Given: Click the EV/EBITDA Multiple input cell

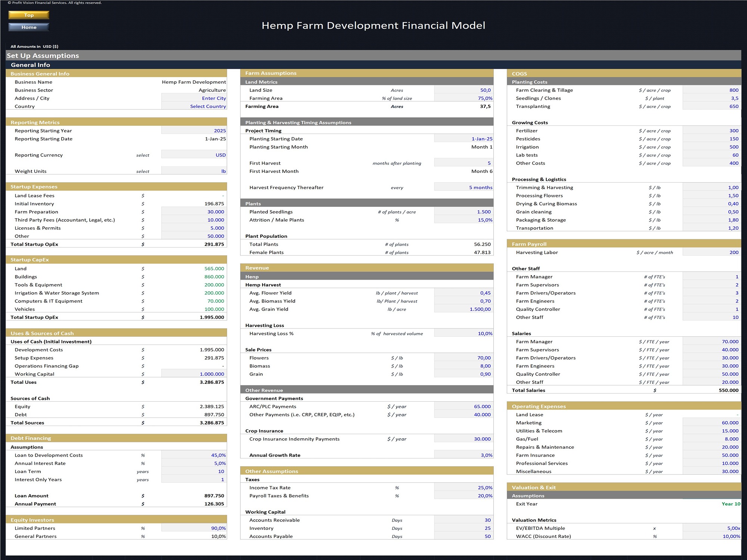Looking at the screenshot, I should [711, 528].
